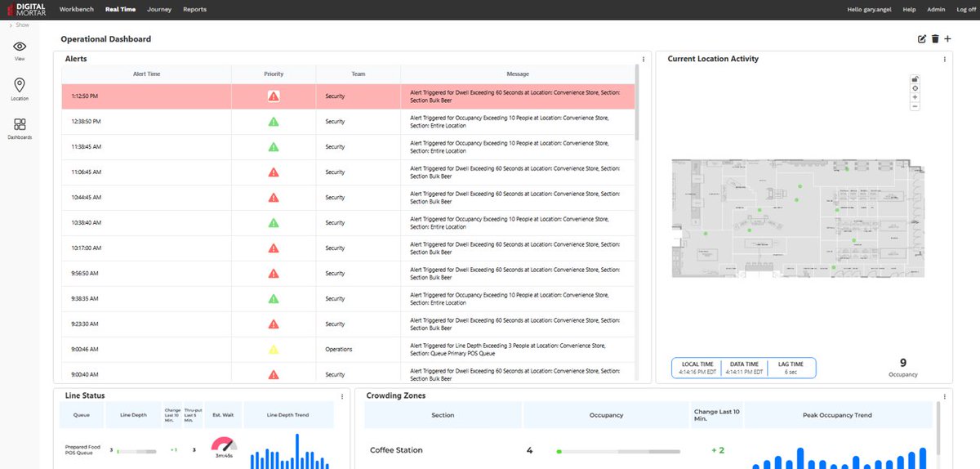This screenshot has height=469, width=980.
Task: Click green priority icon for 12:38:50 PM alert
Action: (x=274, y=122)
